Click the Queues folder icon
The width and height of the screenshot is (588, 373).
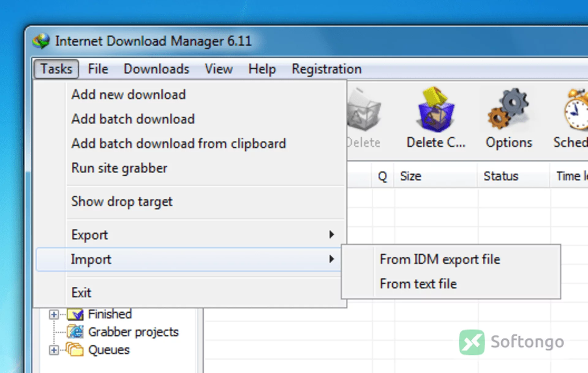tap(74, 349)
